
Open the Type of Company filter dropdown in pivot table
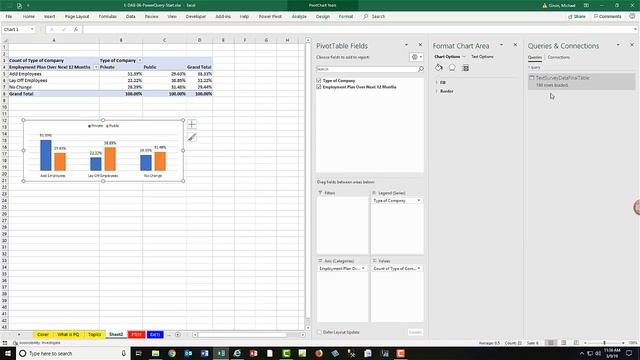coord(140,60)
